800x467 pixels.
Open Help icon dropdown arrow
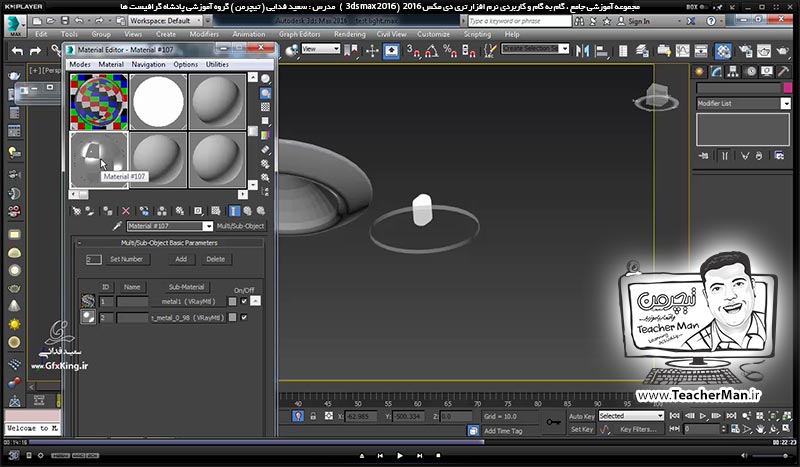pos(722,21)
